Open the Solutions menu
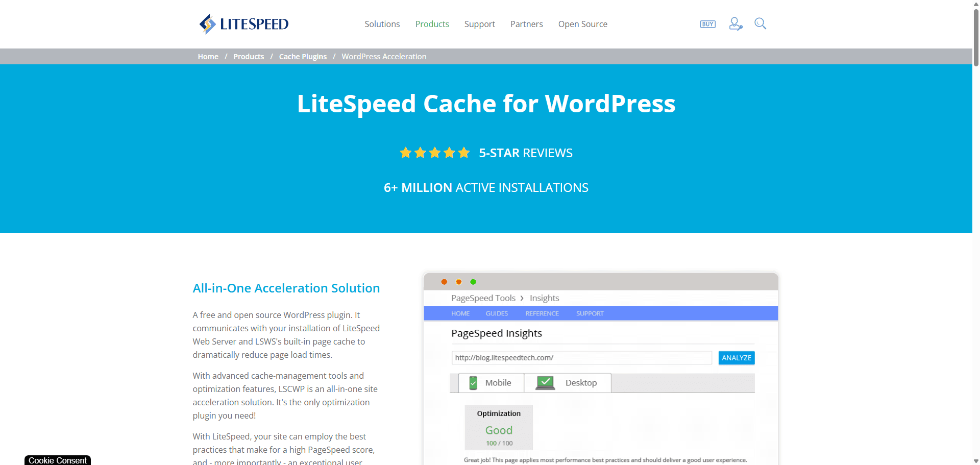Screen dimensions: 980x465 382,24
